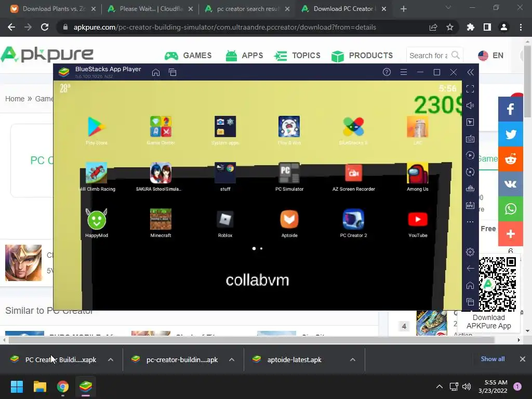Image resolution: width=532 pixels, height=399 pixels.
Task: Open the Aptoide app icon
Action: (x=289, y=219)
